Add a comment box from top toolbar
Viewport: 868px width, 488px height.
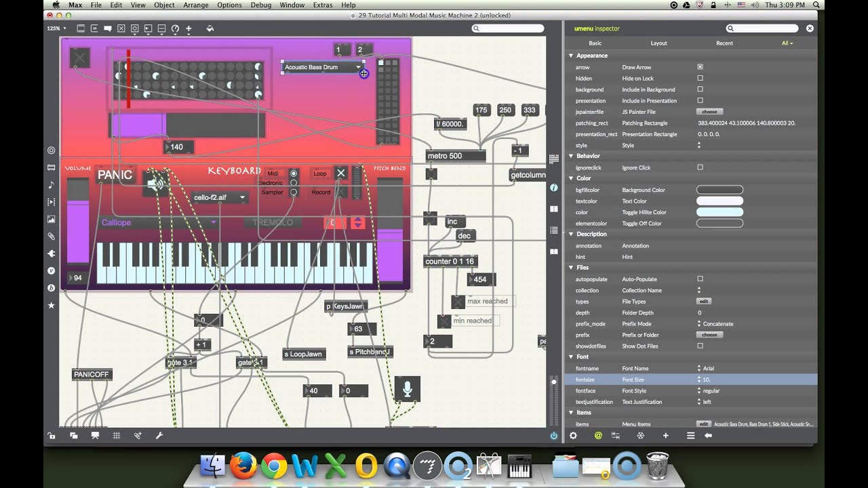point(108,28)
